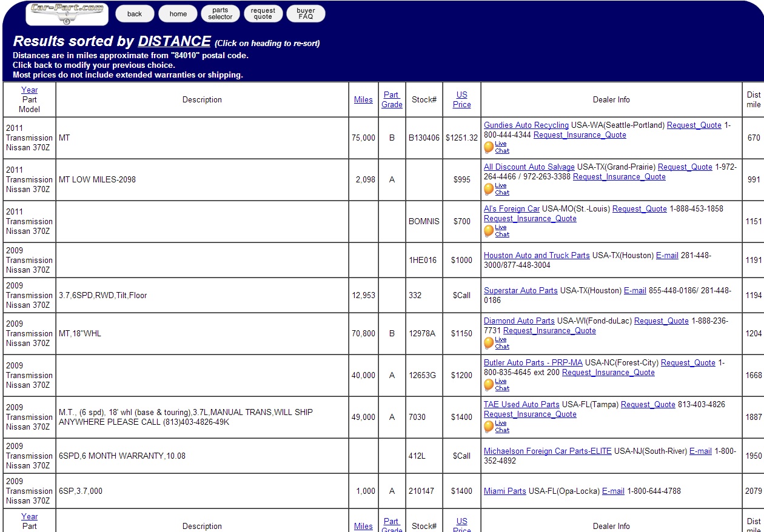Click the DISTANCE heading link to re-sort

click(175, 41)
